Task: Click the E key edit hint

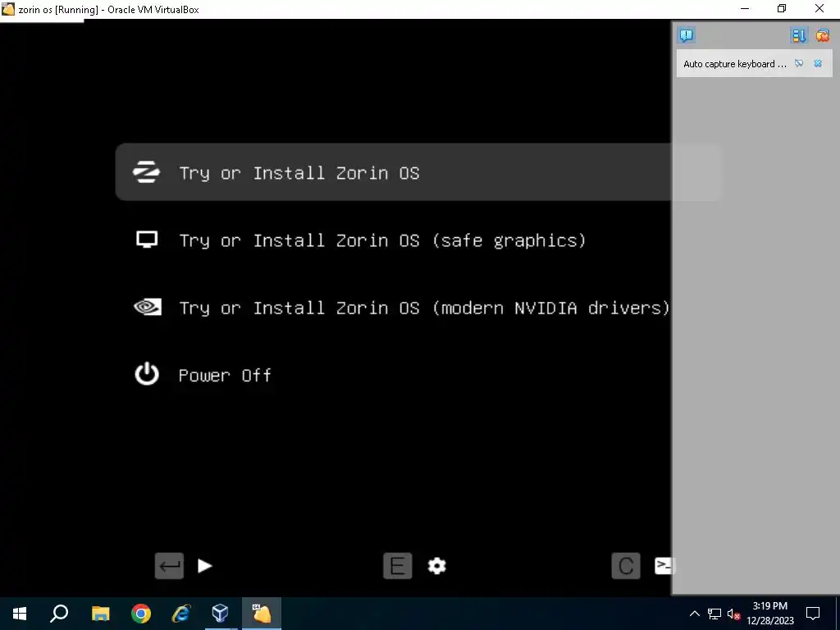Action: (398, 566)
